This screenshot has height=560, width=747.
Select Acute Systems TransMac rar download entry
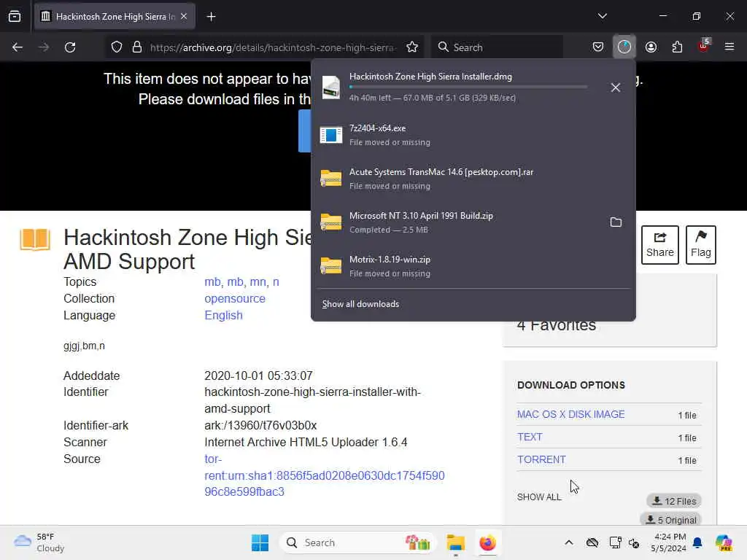473,179
